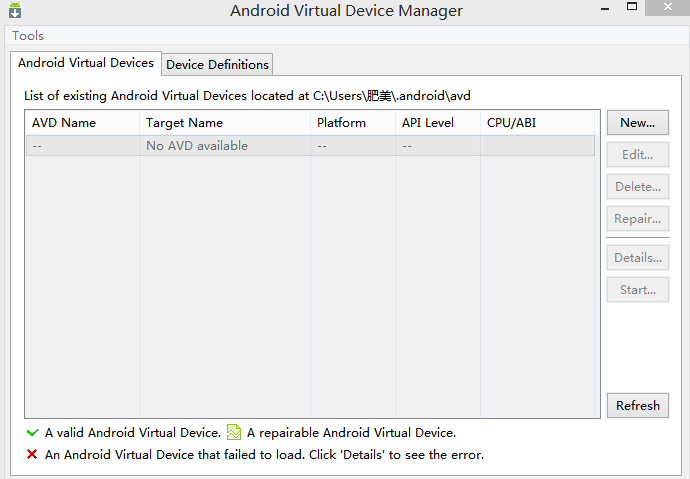Open Details... for the selected AVD

coord(637,258)
